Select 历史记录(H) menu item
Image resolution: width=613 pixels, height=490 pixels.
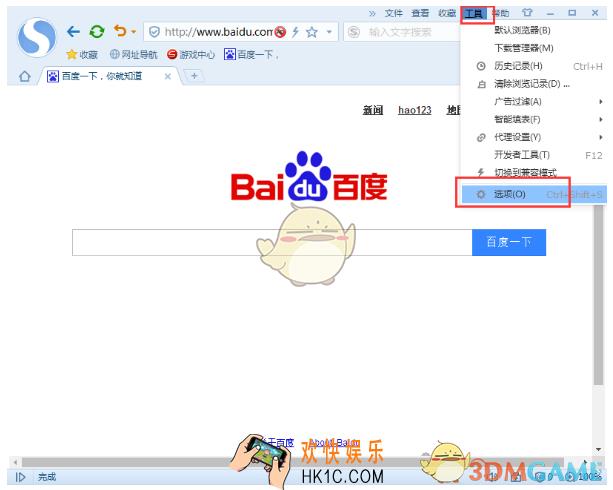coord(534,66)
